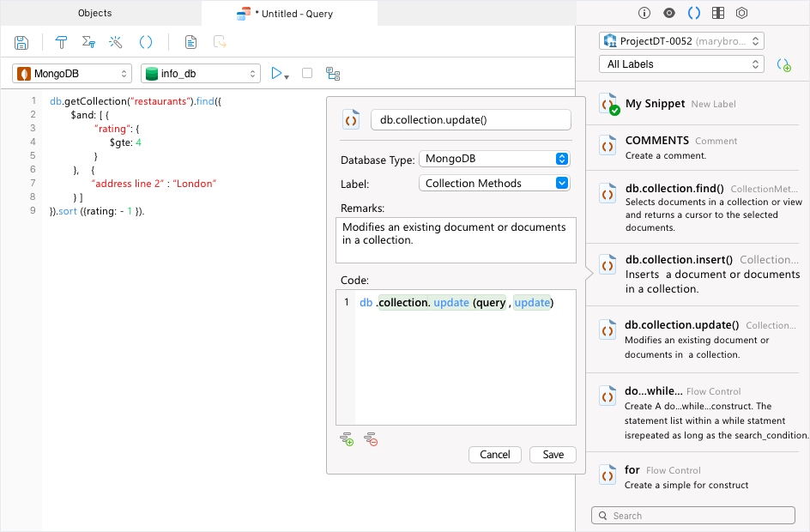Click the COMMENTS snippet icon

coord(607,146)
